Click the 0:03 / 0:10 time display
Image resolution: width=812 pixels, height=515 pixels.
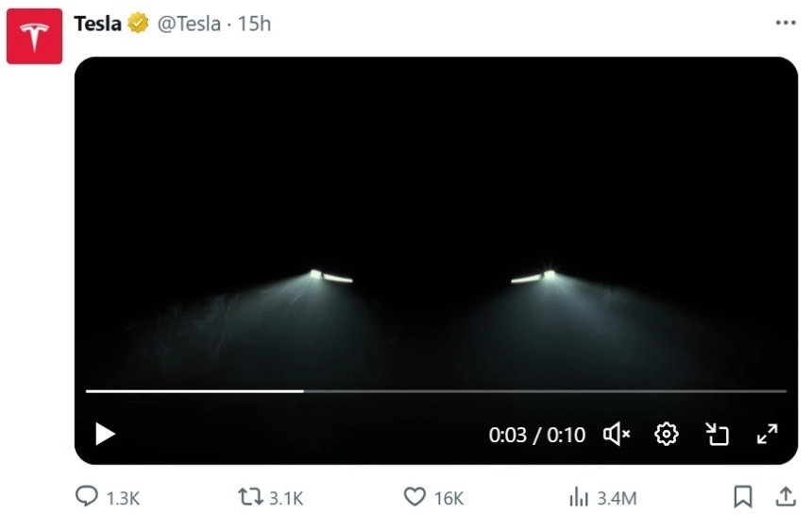[x=536, y=435]
